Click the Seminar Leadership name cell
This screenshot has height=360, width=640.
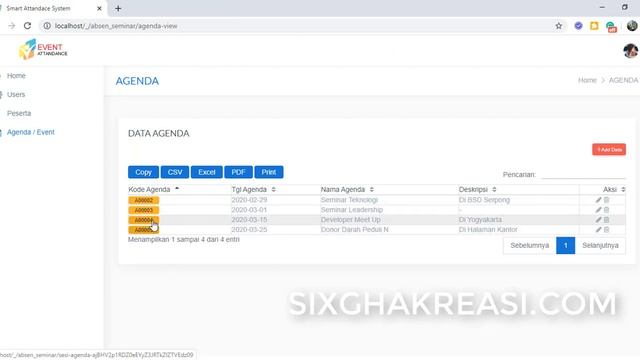click(351, 210)
